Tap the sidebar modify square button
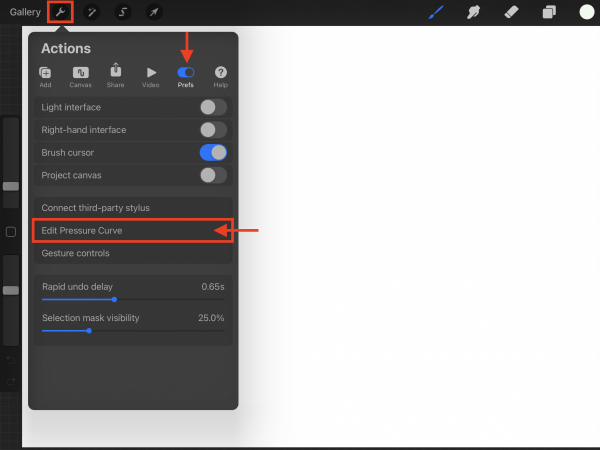Screen dimensions: 600x450 11,232
